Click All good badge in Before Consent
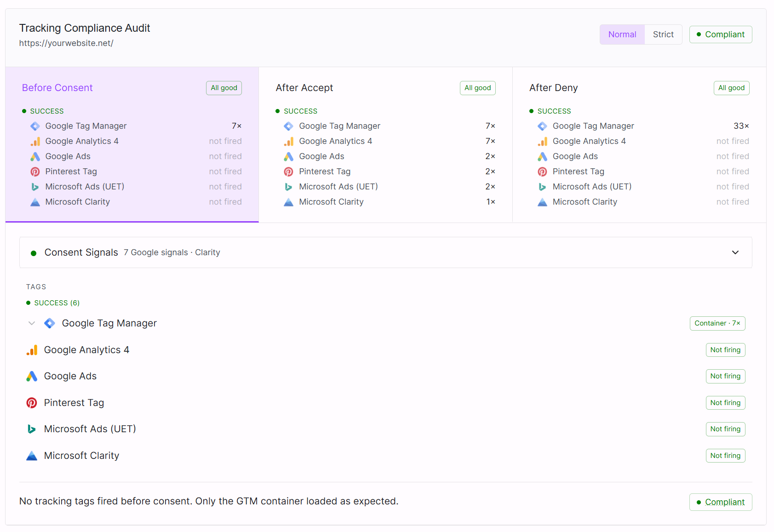The height and width of the screenshot is (532, 774). click(x=224, y=88)
